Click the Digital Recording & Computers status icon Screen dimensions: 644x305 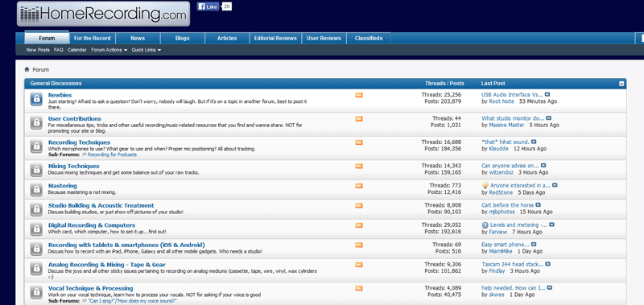(36, 229)
